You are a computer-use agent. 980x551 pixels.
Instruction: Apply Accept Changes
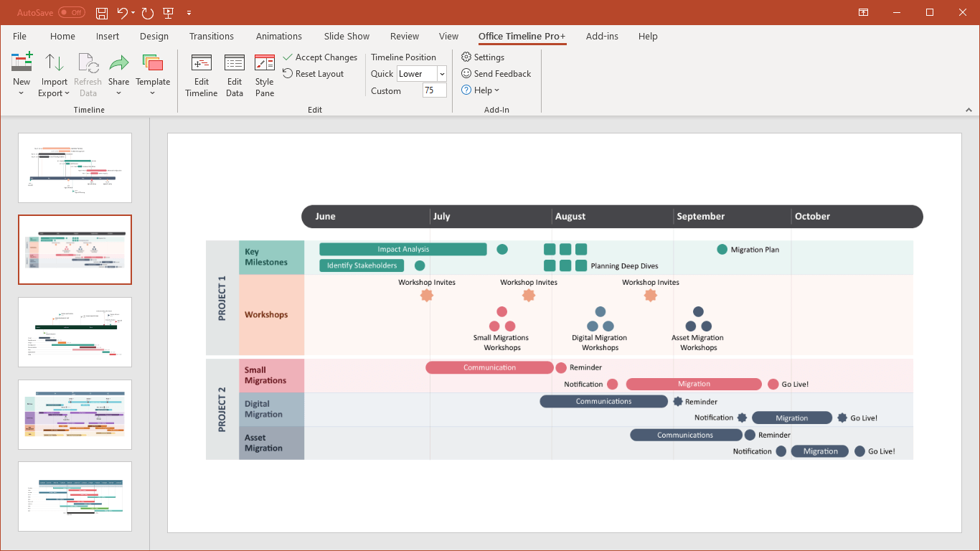tap(321, 57)
